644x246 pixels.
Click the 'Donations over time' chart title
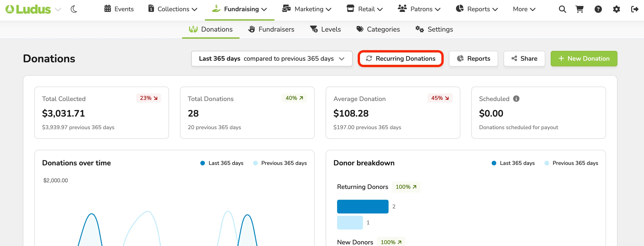tap(77, 163)
